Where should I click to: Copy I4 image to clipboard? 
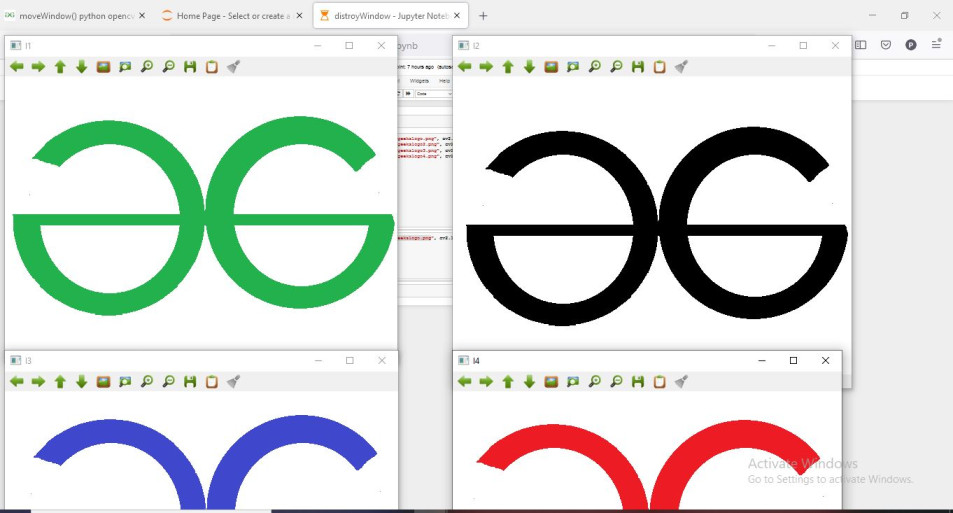(659, 382)
